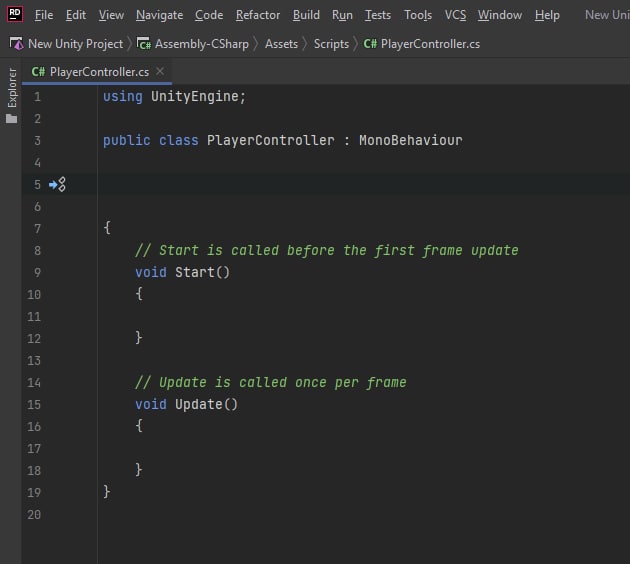The height and width of the screenshot is (564, 630).
Task: Open the Refactor menu
Action: [258, 15]
